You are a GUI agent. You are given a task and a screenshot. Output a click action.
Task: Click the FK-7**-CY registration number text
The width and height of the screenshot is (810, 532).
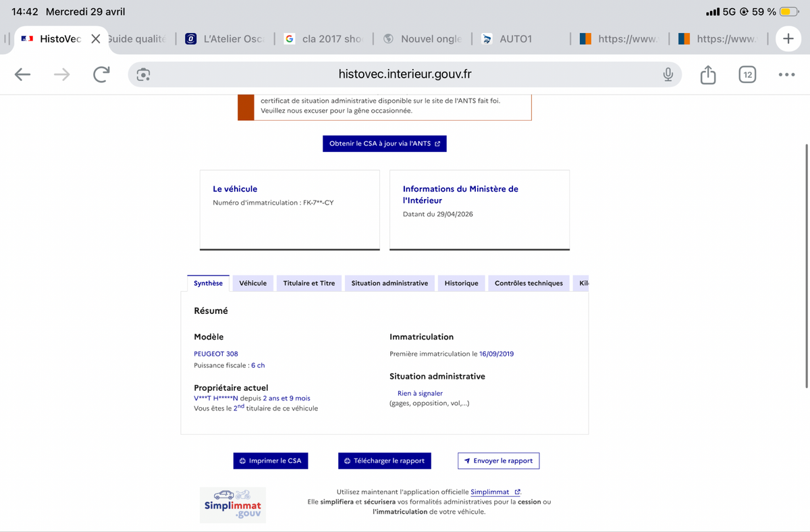coord(319,203)
